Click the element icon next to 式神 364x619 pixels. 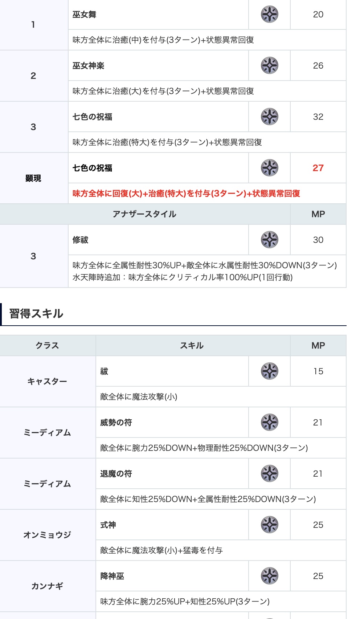click(269, 525)
